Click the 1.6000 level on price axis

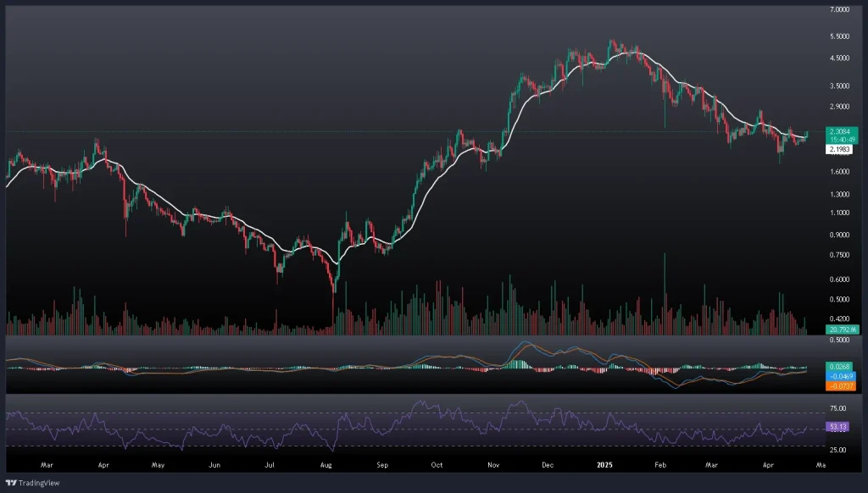coord(839,172)
